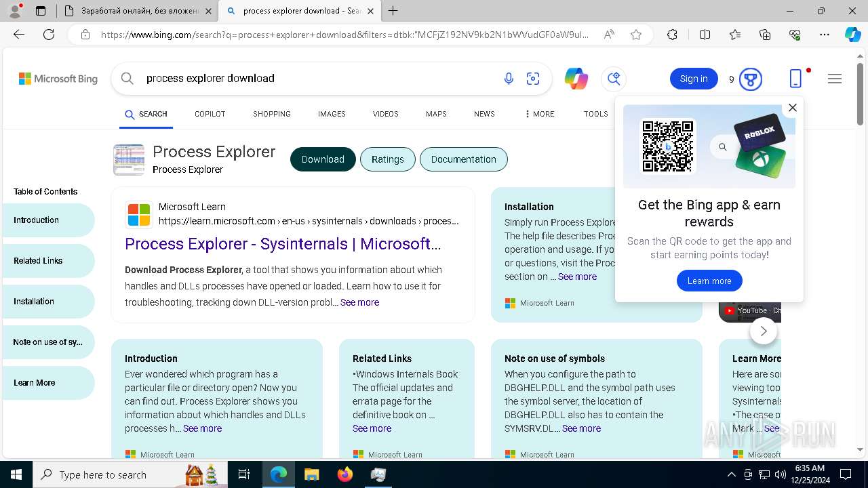Expand See more in Related Links card
This screenshot has height=488, width=868.
[372, 428]
